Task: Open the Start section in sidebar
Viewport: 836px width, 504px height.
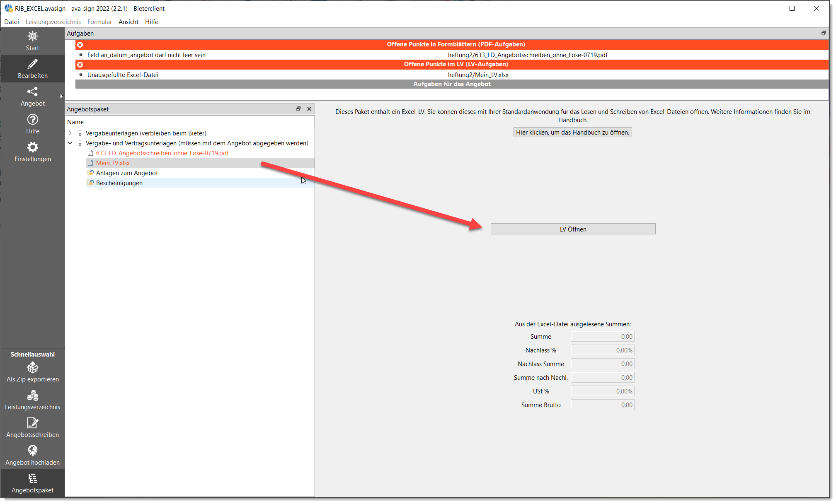Action: click(32, 41)
